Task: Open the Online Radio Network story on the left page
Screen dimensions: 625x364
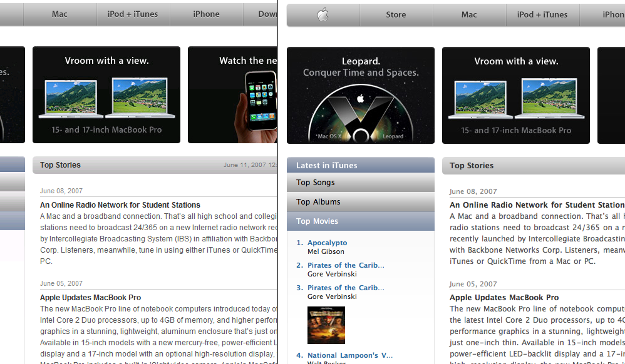Action: click(x=120, y=205)
